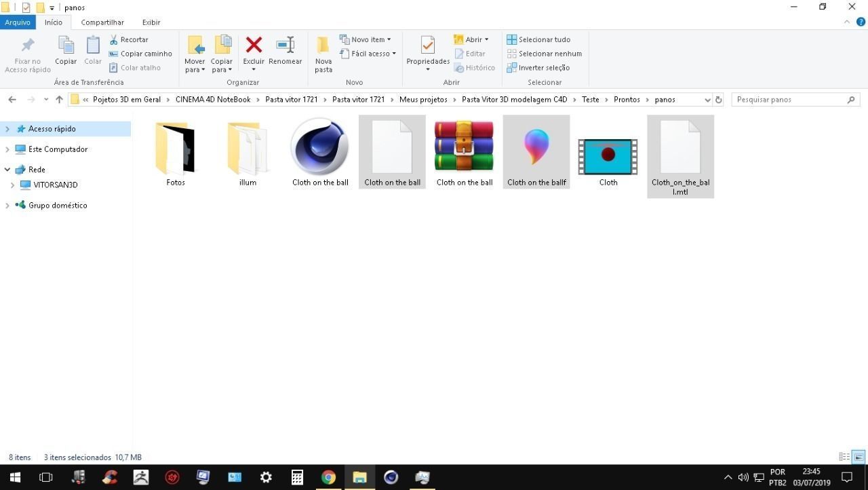The image size is (868, 490).
Task: Open Propriedades checkmark icon
Action: point(427,45)
